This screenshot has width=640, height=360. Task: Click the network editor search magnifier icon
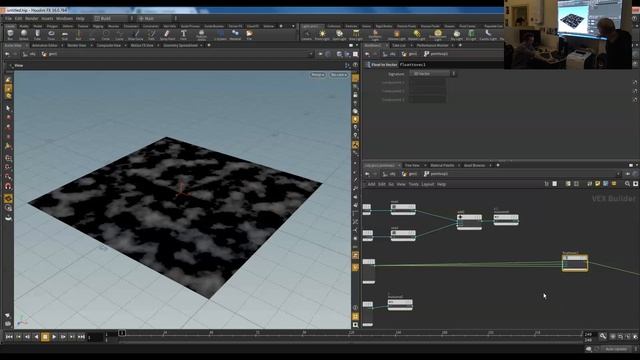point(627,184)
